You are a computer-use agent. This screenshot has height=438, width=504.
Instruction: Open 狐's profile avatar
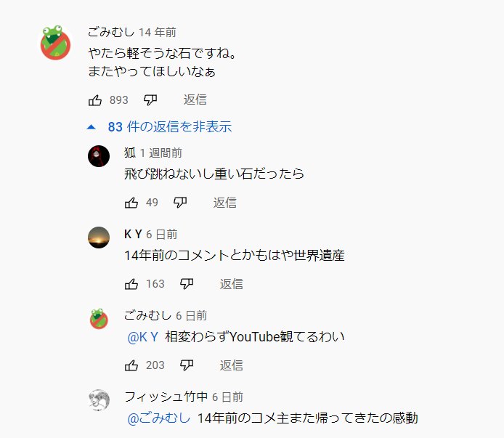99,155
